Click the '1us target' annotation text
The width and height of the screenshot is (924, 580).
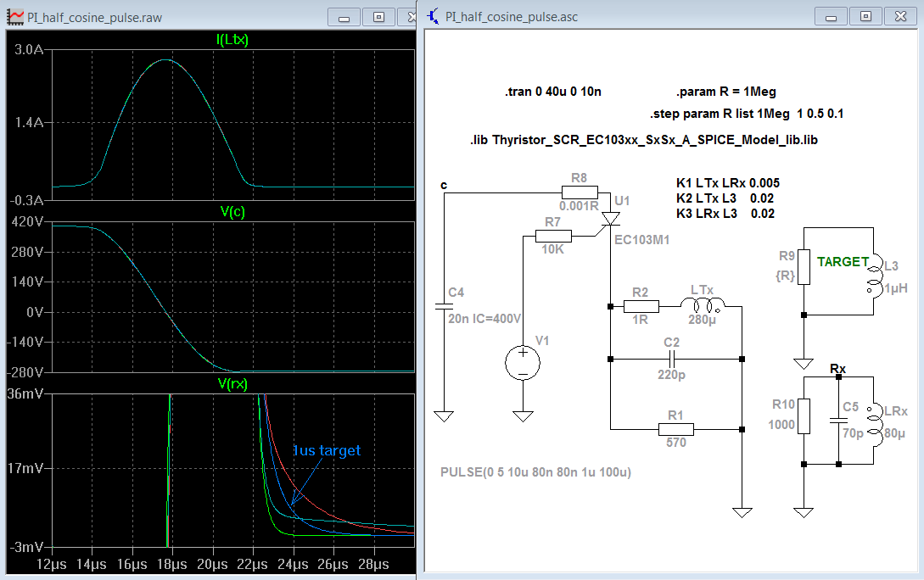coord(327,450)
